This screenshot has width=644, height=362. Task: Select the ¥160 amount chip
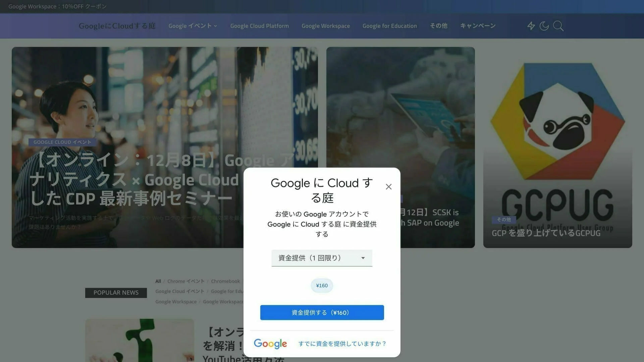click(x=322, y=286)
